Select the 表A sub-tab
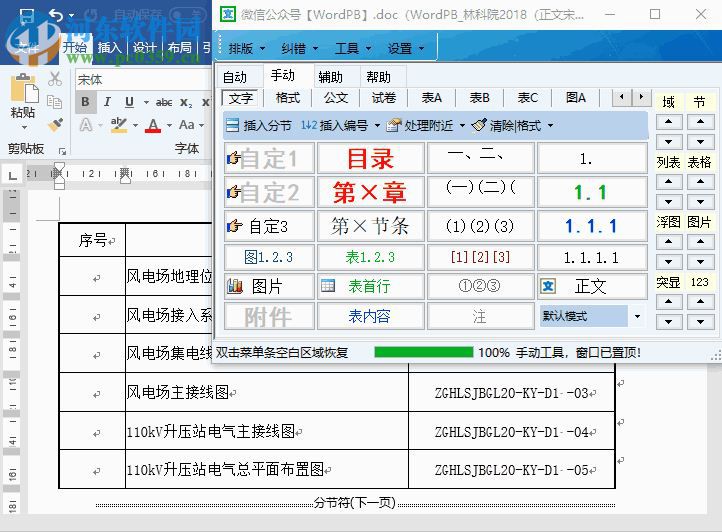The image size is (722, 532). (x=431, y=98)
